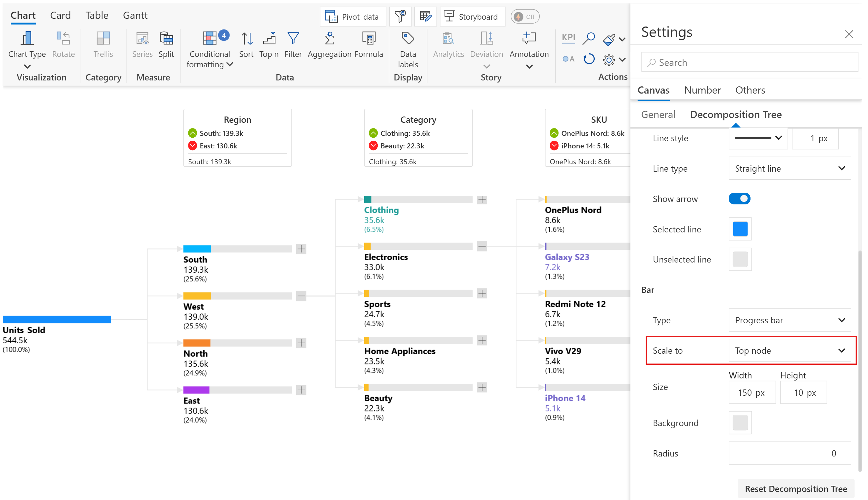Screen dimensions: 868x500
Task: Click Reset Decomposition Tree button
Action: (x=796, y=488)
